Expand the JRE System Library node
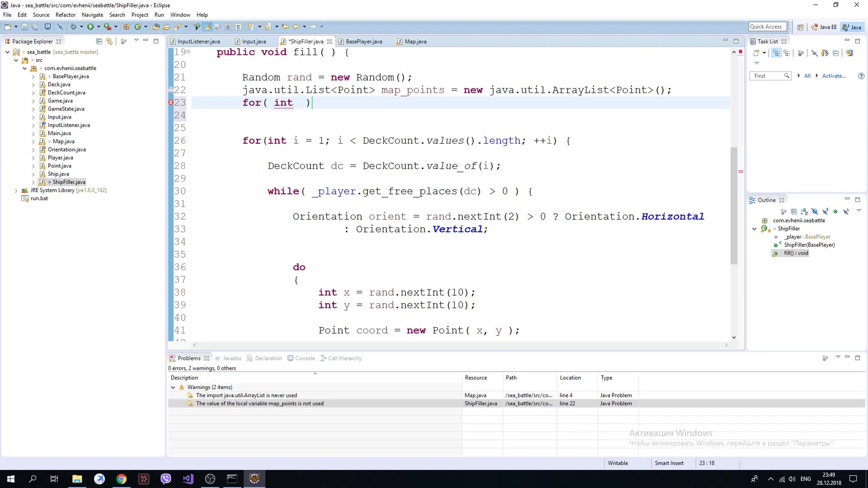868x488 pixels. pyautogui.click(x=16, y=190)
